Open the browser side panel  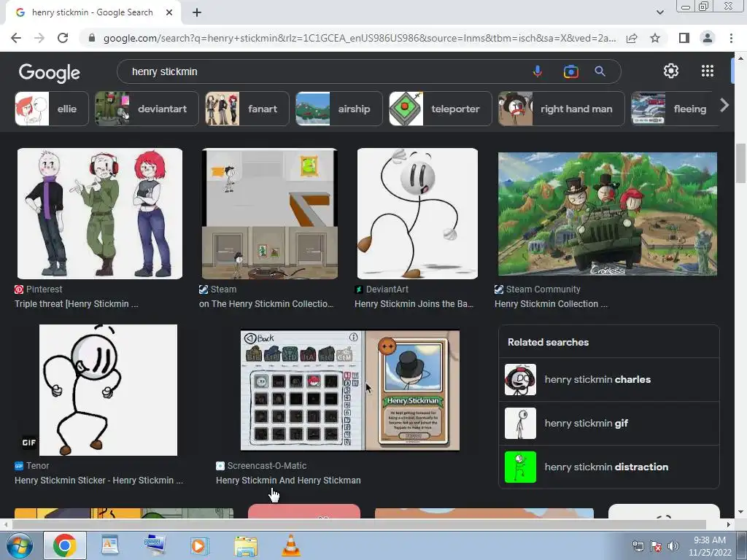point(684,38)
